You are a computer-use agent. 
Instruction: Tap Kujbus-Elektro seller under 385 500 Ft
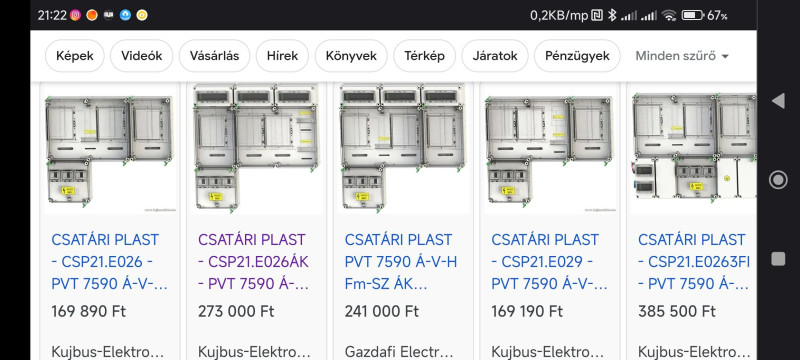click(694, 351)
